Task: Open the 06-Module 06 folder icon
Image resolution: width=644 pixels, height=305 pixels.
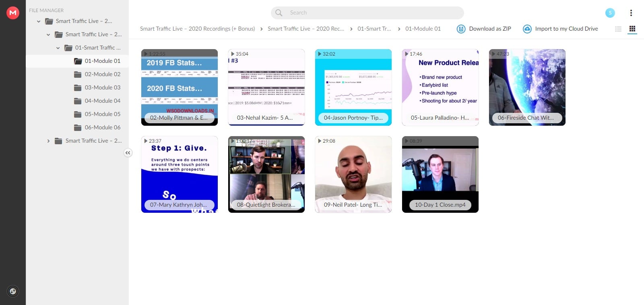Action: [78, 128]
